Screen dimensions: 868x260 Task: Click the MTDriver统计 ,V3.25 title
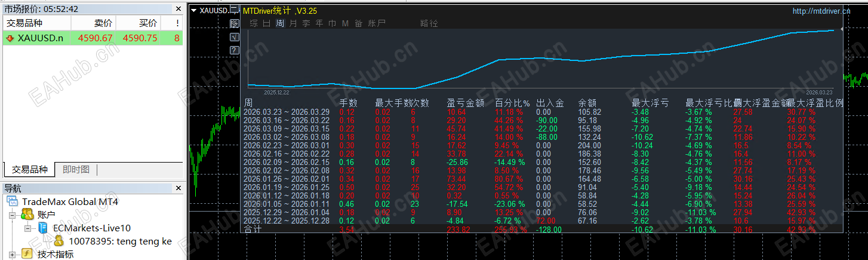click(280, 11)
